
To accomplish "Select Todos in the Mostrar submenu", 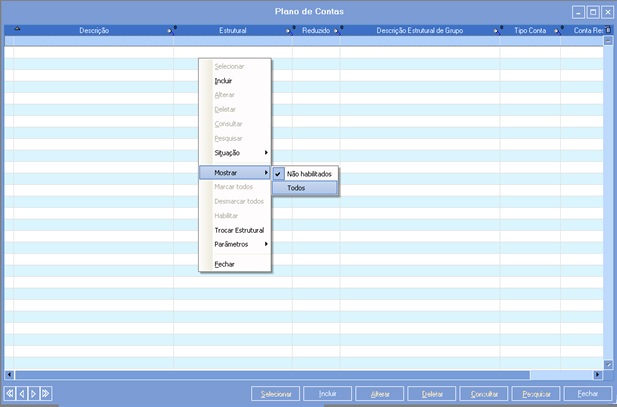I will (x=297, y=187).
